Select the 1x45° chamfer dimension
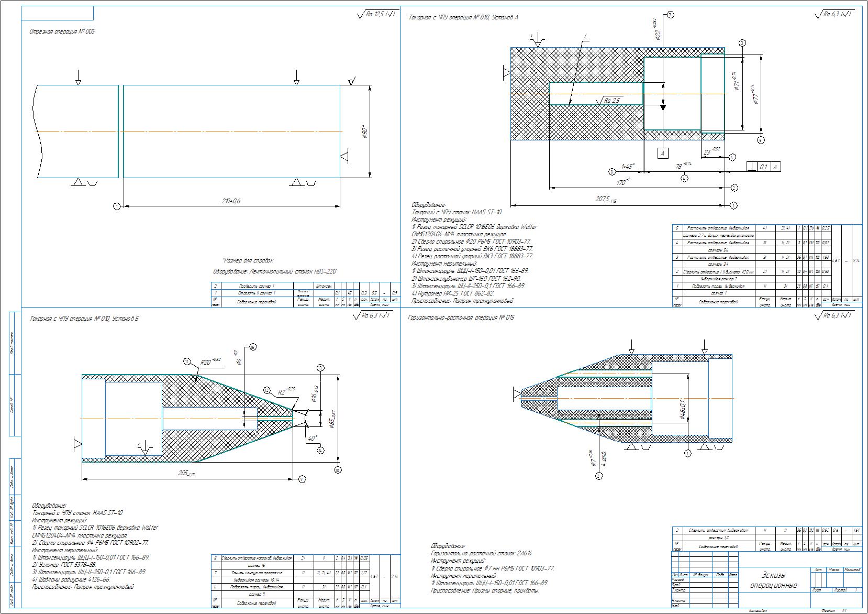Viewport: 868px width, 614px height. pyautogui.click(x=628, y=166)
